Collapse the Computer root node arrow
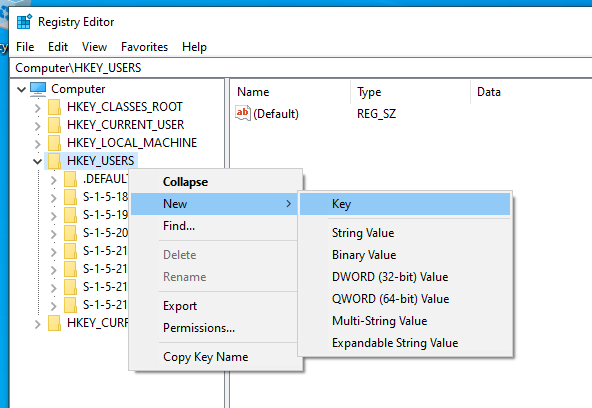This screenshot has width=592, height=408. (22, 90)
